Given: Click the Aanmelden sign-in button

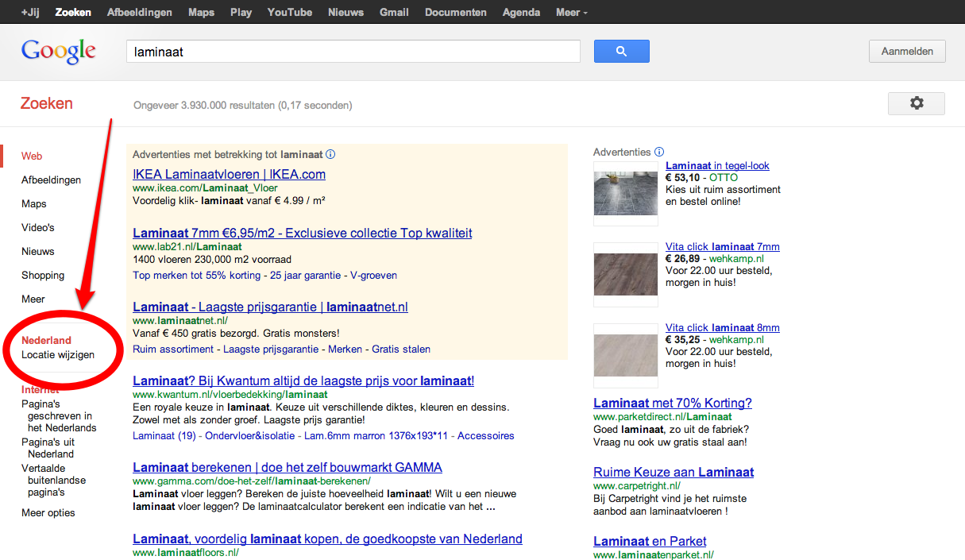Looking at the screenshot, I should [x=907, y=52].
